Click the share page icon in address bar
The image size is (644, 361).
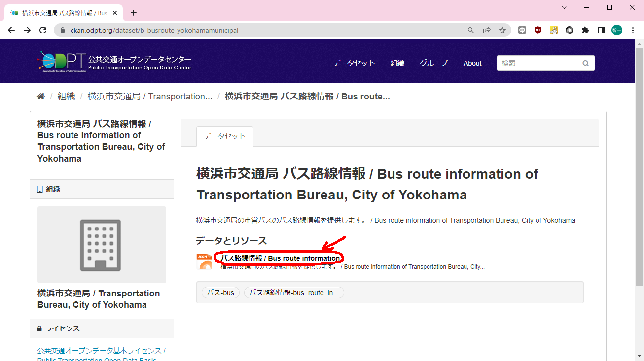click(487, 30)
